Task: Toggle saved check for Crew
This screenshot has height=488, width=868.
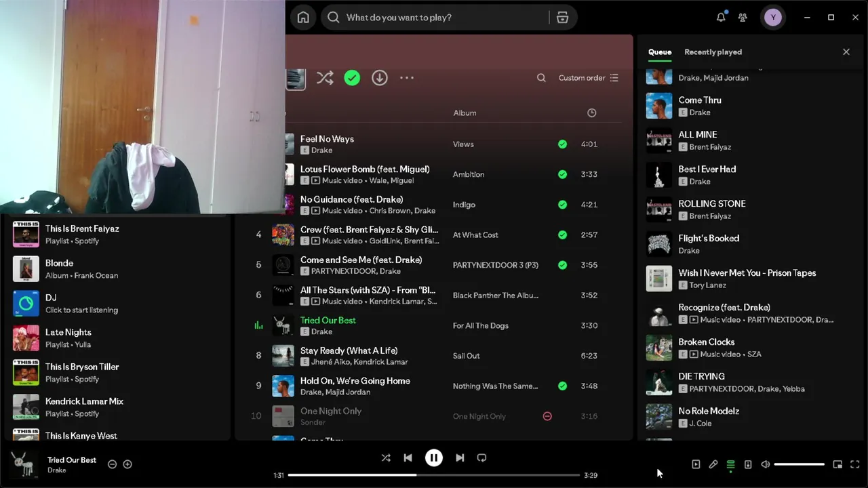Action: [562, 235]
